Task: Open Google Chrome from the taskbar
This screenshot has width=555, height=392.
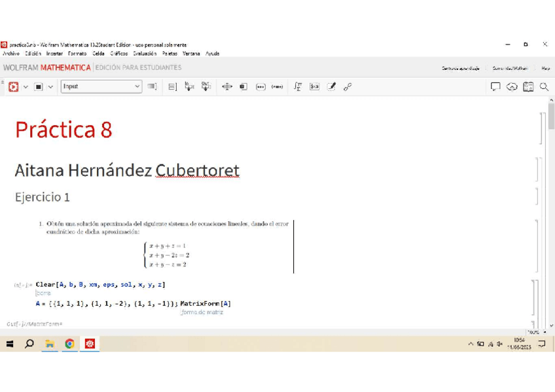Action: 69,344
